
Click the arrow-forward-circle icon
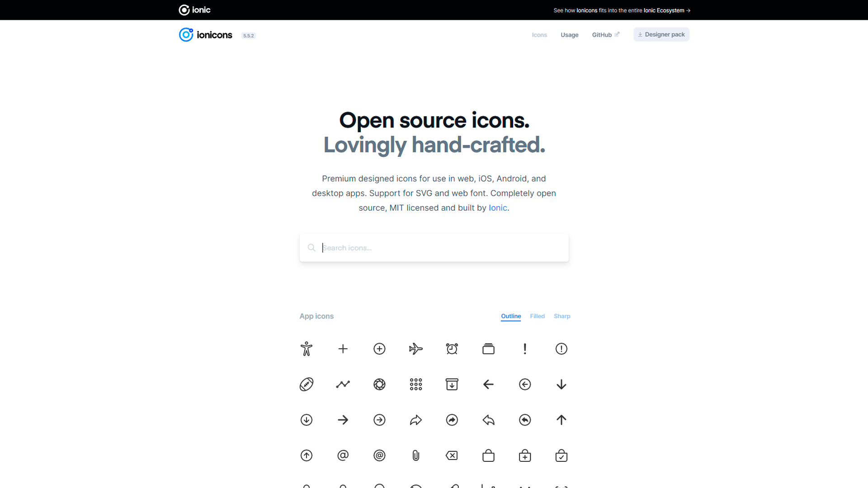tap(379, 420)
